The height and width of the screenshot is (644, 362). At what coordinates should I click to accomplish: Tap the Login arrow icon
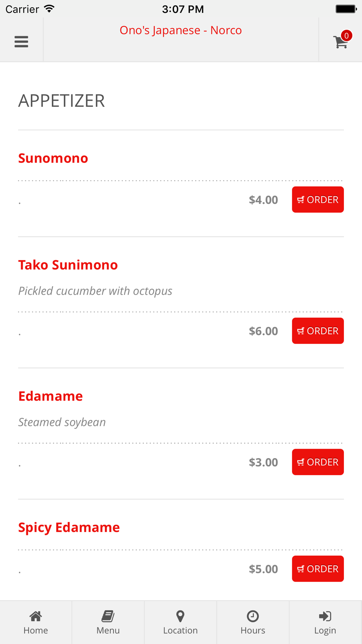click(x=325, y=616)
